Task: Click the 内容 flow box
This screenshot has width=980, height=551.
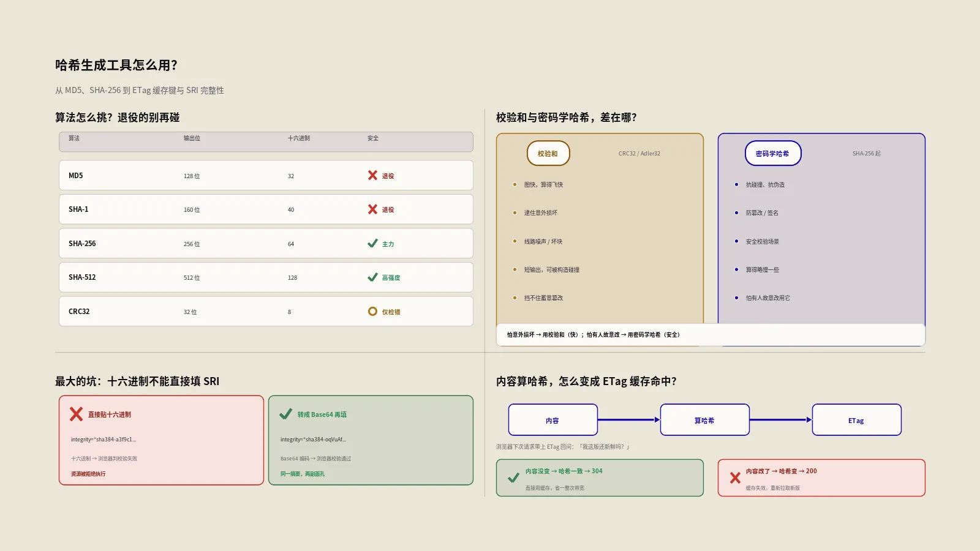Action: [552, 420]
